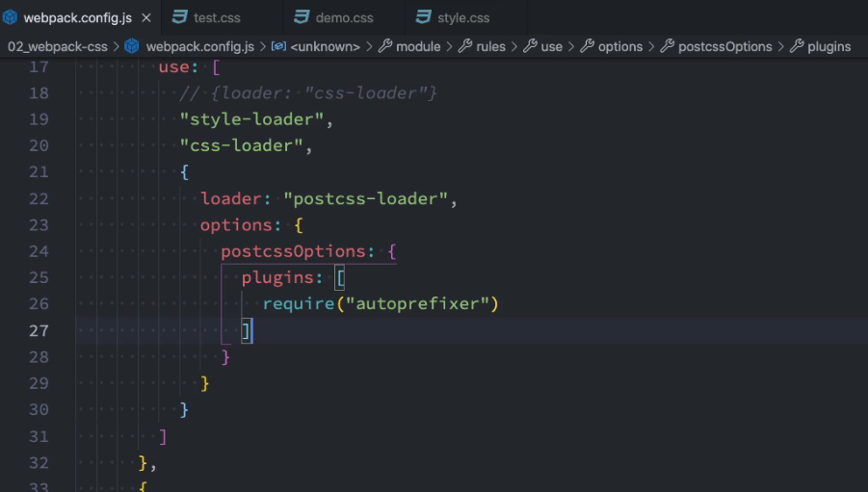Click the "css-loader" string on line 20

click(241, 145)
